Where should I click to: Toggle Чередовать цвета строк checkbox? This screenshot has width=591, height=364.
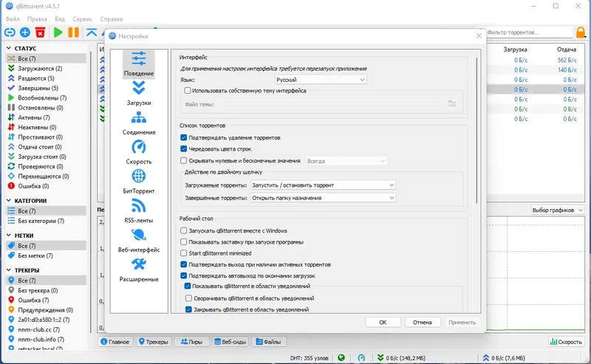183,149
